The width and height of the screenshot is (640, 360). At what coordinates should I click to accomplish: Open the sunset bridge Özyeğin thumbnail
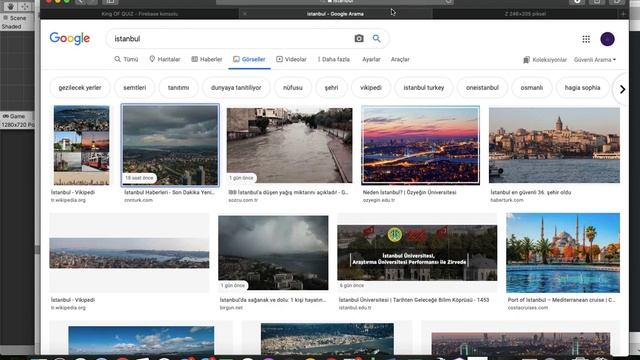pyautogui.click(x=420, y=145)
